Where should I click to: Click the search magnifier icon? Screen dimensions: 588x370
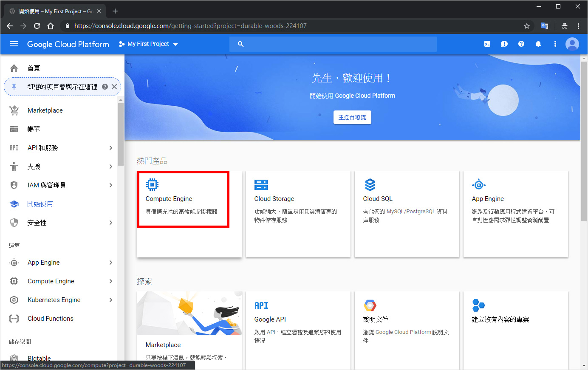pos(241,44)
